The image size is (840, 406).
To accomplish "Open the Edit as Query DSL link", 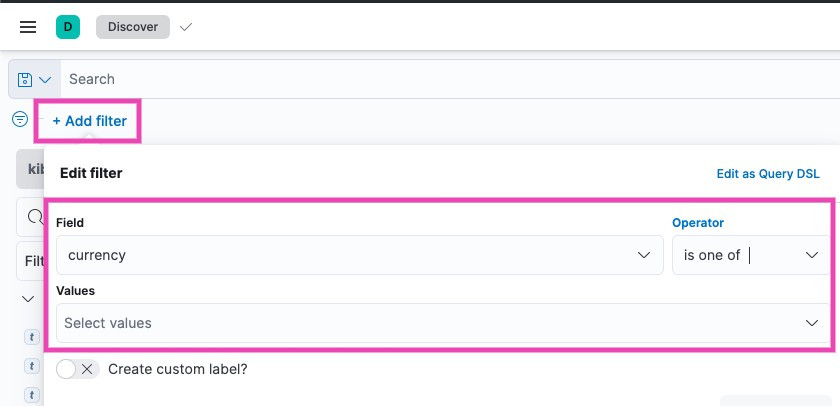I will 768,174.
